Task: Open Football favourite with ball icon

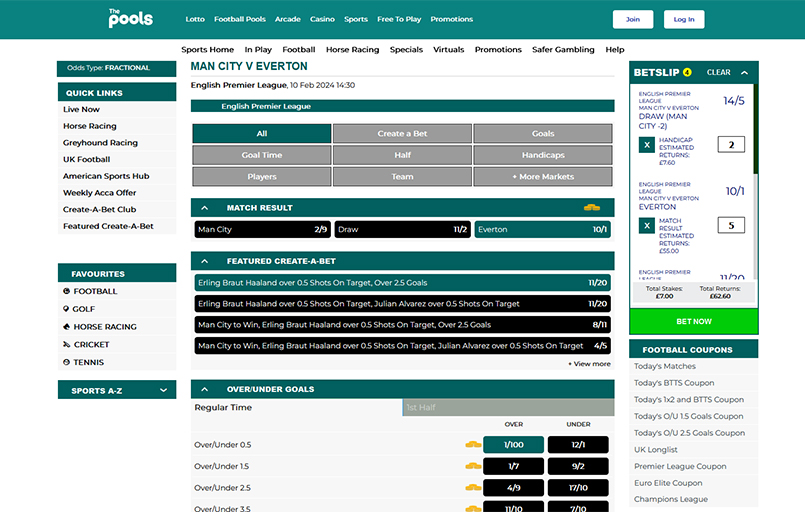Action: [90, 291]
